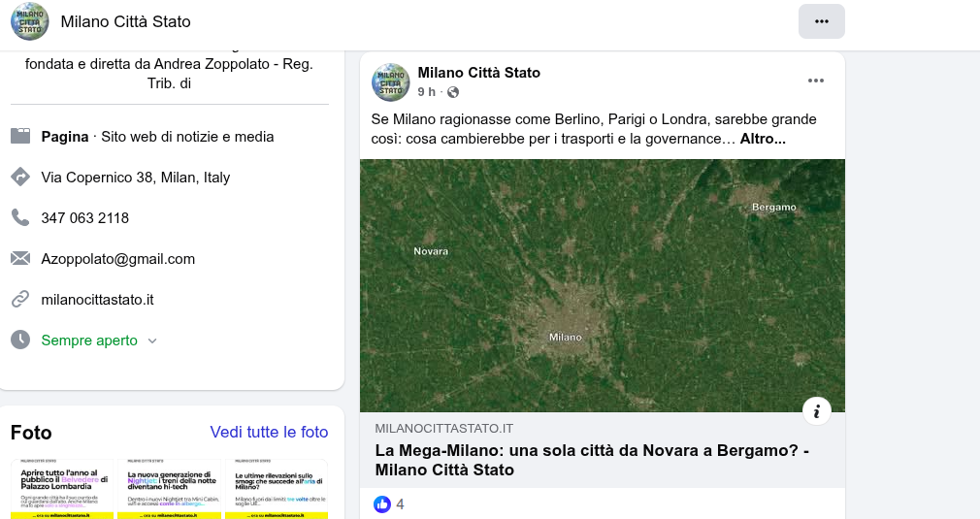Viewport: 980px width, 519px height.
Task: Click the phone icon next to 347 063 2118
Action: pyautogui.click(x=20, y=217)
